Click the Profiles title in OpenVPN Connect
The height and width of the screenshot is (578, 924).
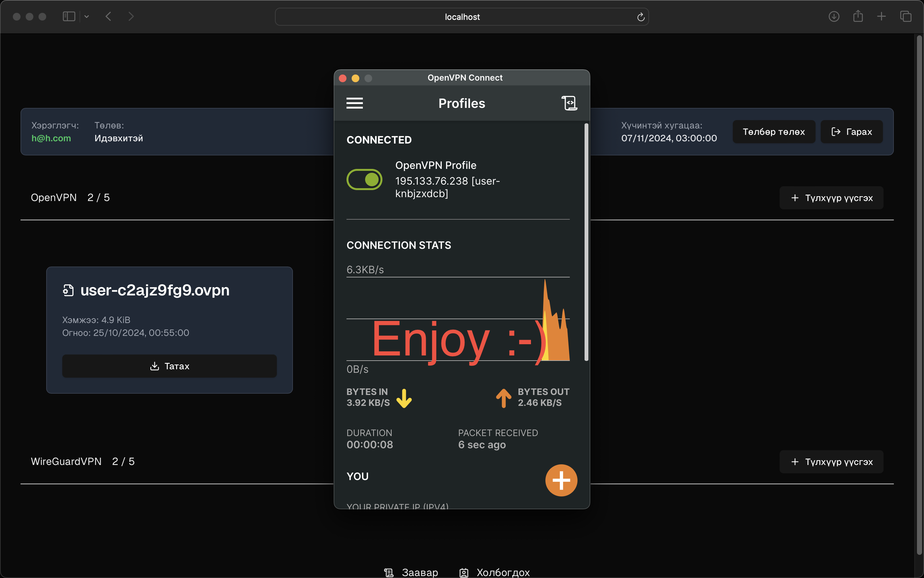pyautogui.click(x=462, y=103)
